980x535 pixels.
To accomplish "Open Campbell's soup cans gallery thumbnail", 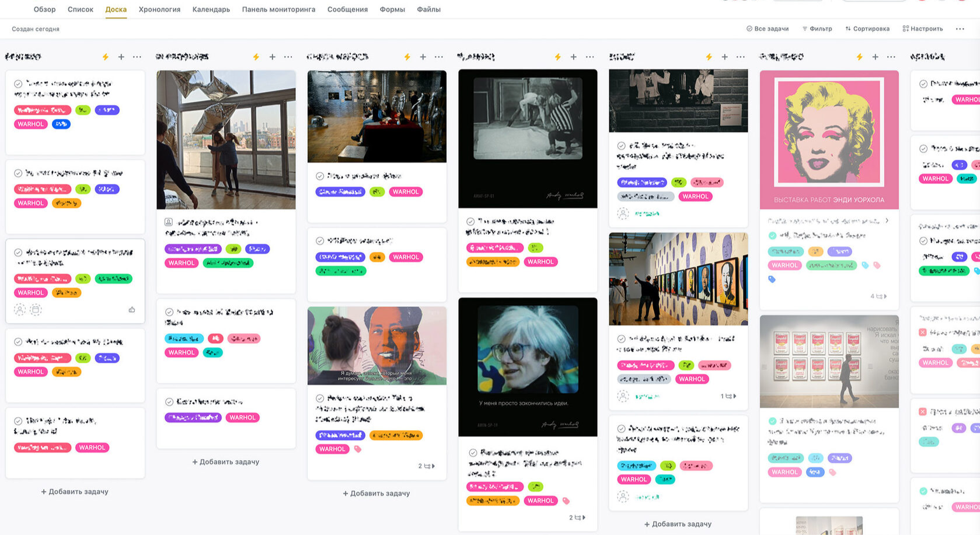I will tap(829, 362).
